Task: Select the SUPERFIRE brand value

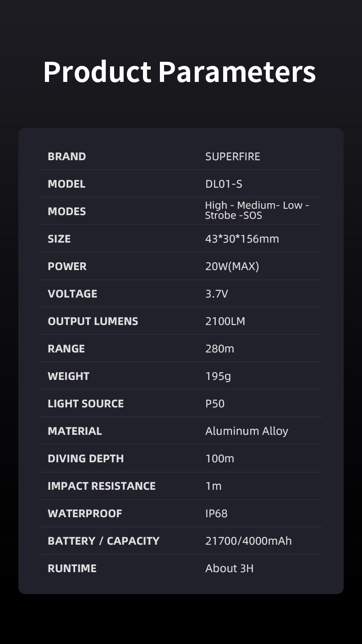Action: pos(232,157)
